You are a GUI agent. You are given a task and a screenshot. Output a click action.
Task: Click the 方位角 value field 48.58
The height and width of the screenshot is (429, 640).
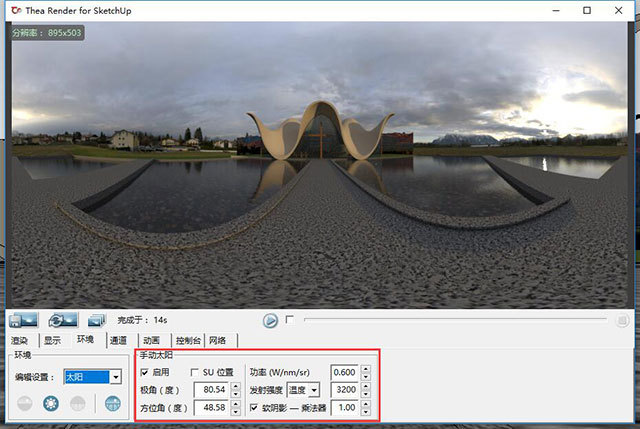click(x=211, y=407)
